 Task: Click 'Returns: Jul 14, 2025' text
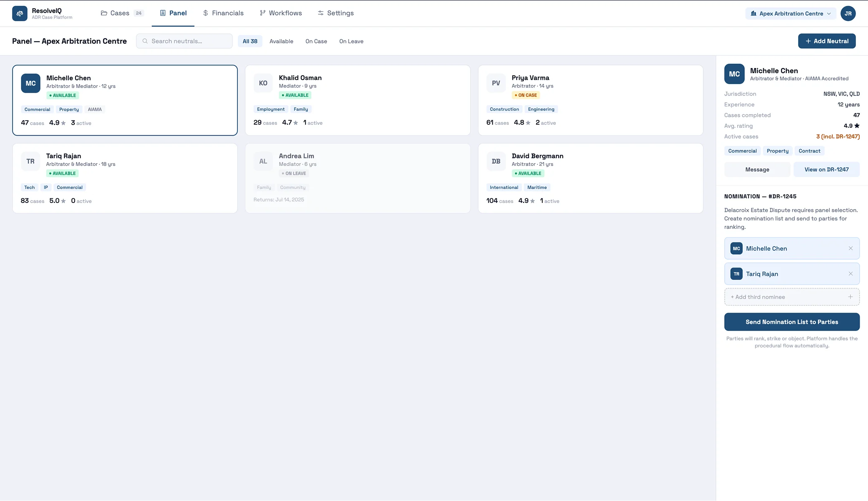[279, 200]
